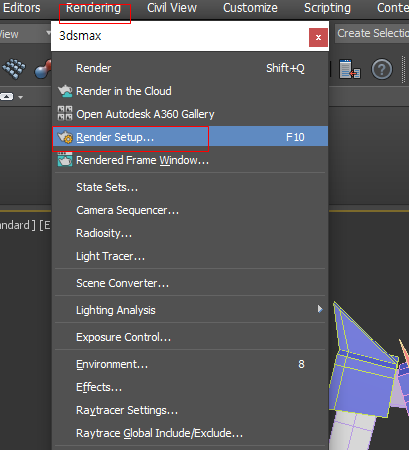Click the A360 Gallery grid icon
Screen dimensions: 409x450
[x=65, y=113]
